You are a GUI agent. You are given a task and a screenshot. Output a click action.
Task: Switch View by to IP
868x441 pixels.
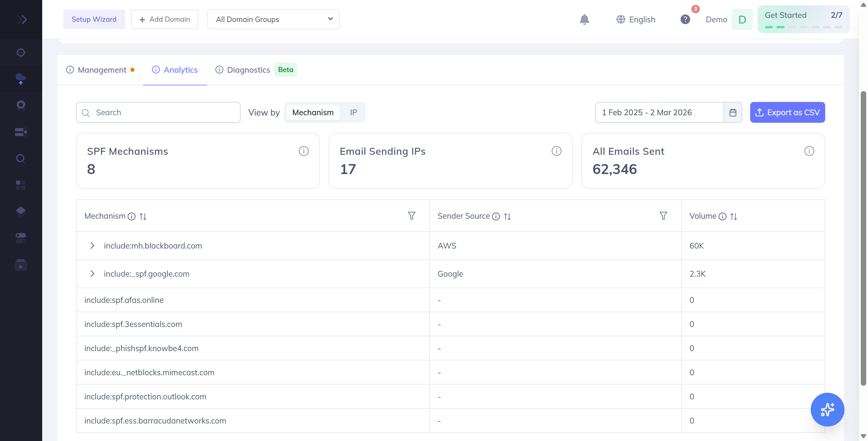point(353,112)
